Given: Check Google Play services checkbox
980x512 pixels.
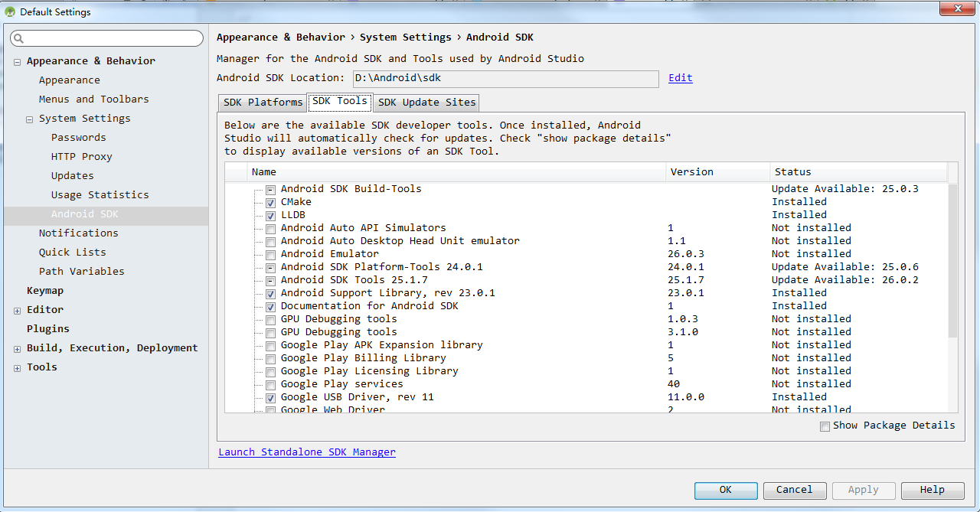Looking at the screenshot, I should pos(270,385).
